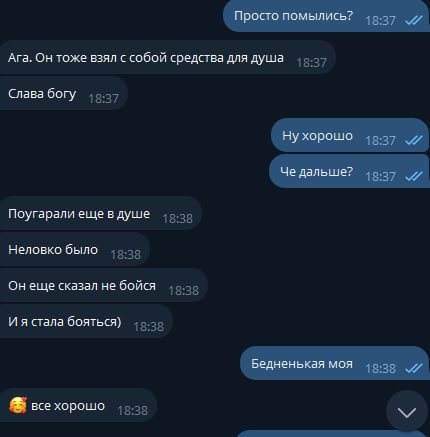
Task: Click the 18:37 timestamp on 'Слава богу'
Action: pyautogui.click(x=104, y=99)
